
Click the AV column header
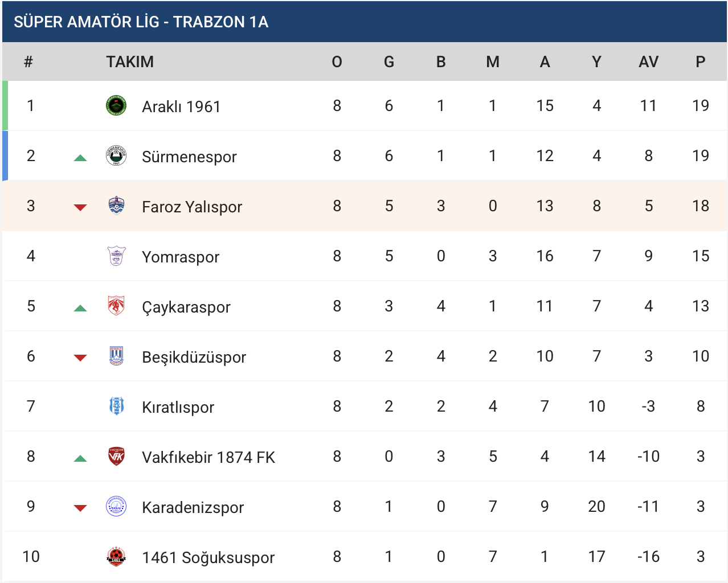coord(648,61)
